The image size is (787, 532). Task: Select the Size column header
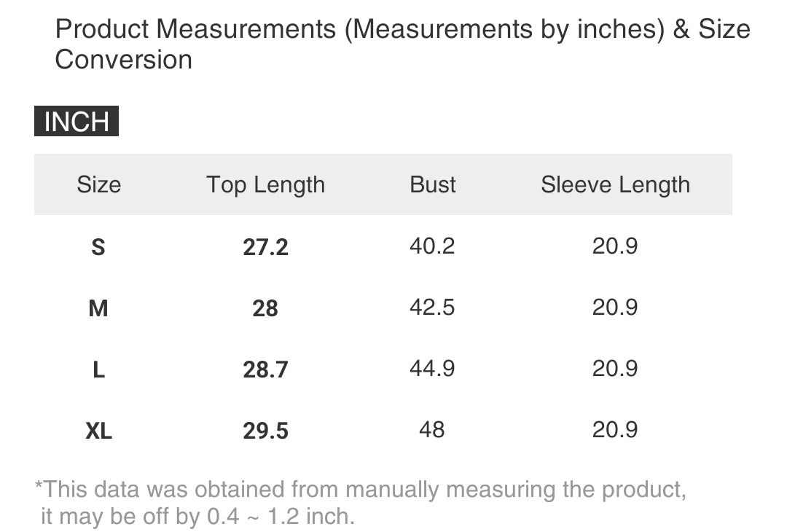(98, 184)
